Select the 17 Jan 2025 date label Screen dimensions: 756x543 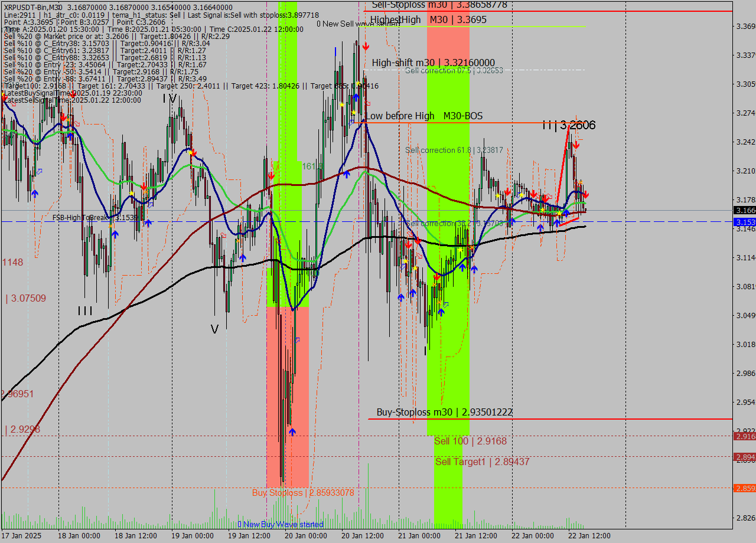click(22, 535)
